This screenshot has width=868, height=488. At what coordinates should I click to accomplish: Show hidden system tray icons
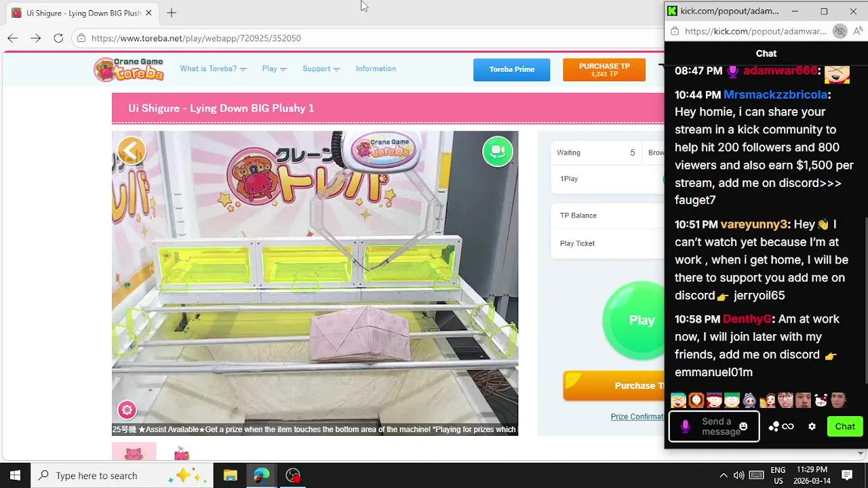tap(723, 475)
